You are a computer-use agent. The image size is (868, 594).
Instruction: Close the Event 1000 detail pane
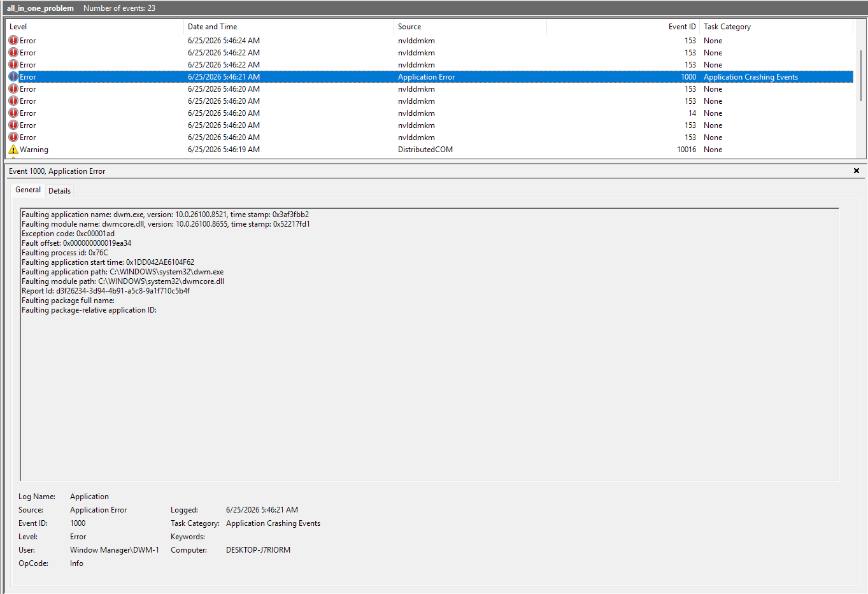pos(857,171)
